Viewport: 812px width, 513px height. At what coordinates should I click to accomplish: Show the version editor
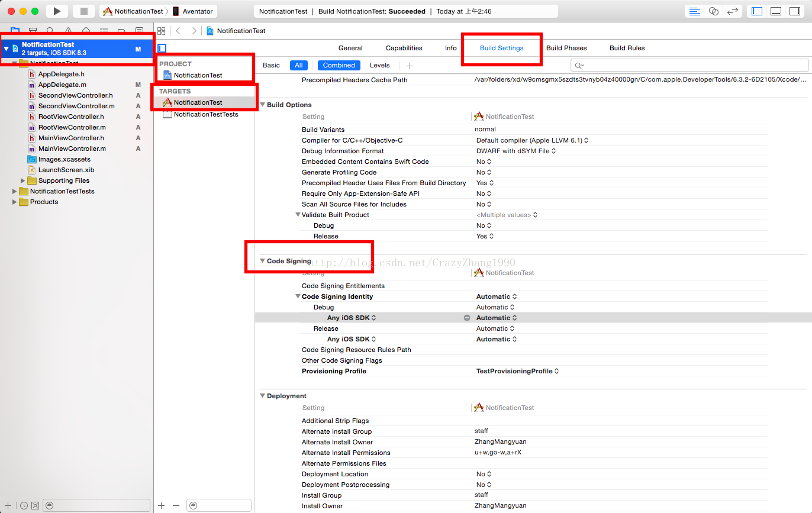pos(733,11)
